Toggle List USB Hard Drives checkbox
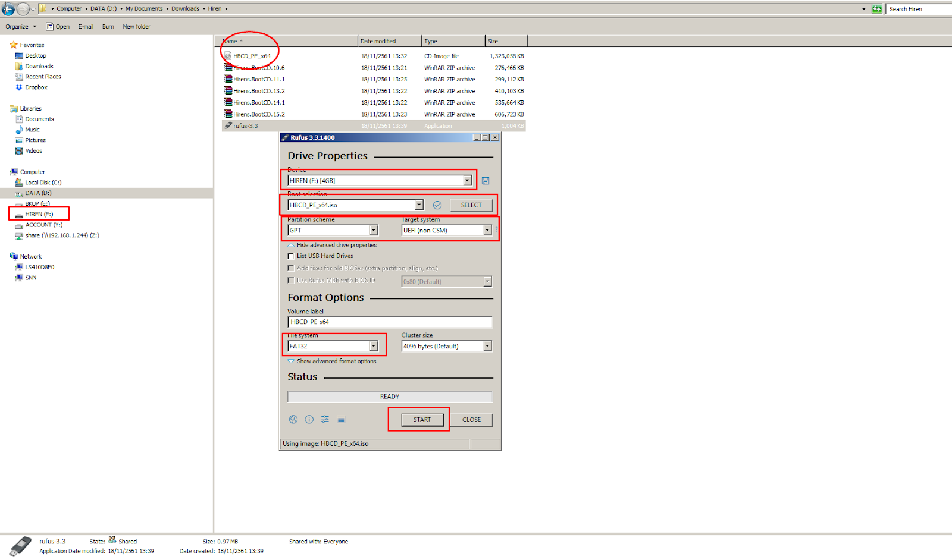The height and width of the screenshot is (560, 952). pyautogui.click(x=291, y=256)
